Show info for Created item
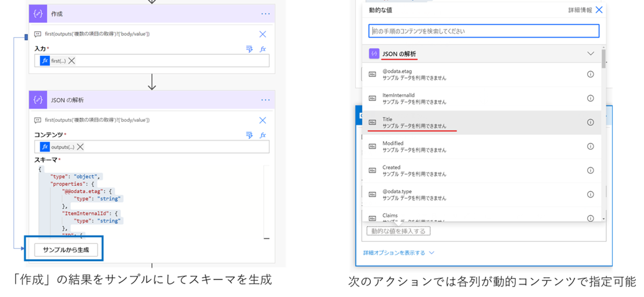The image size is (644, 297). [x=590, y=170]
